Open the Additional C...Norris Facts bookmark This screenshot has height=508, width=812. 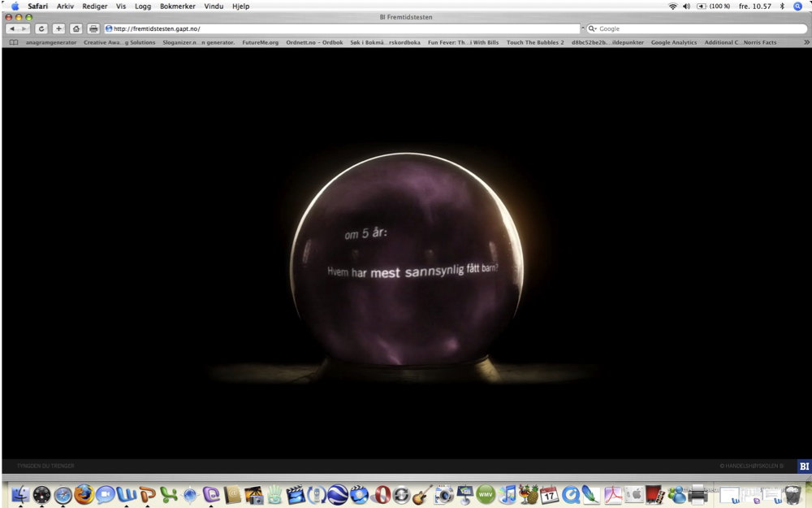740,42
